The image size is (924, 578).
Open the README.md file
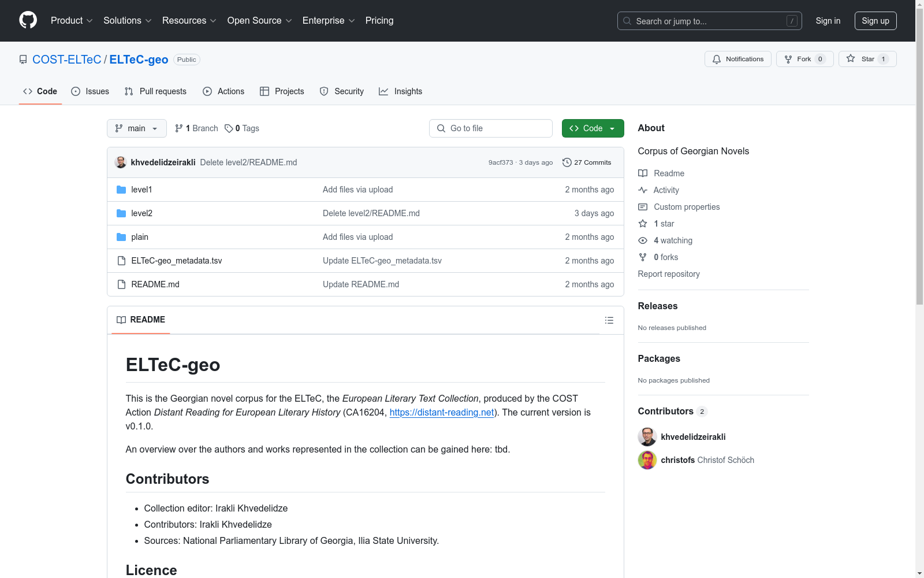155,284
